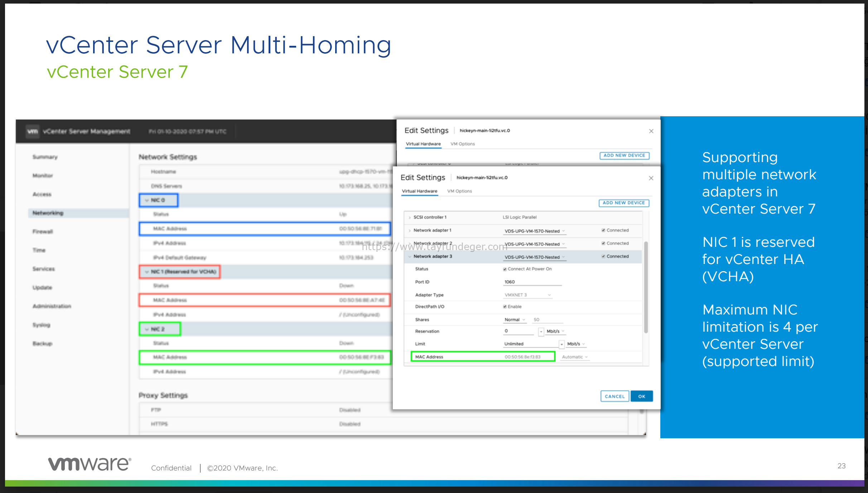This screenshot has width=868, height=493.
Task: Open Monitor in vCenter management sidebar
Action: click(x=43, y=176)
